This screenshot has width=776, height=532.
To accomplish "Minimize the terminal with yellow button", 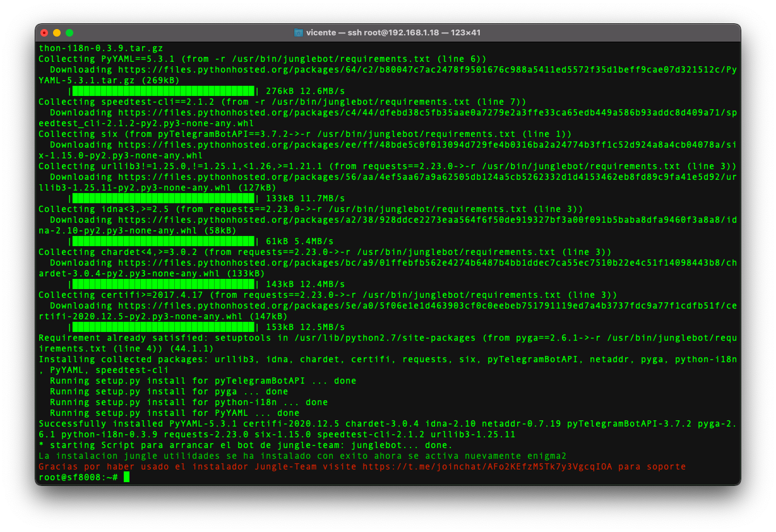I will pyautogui.click(x=57, y=33).
